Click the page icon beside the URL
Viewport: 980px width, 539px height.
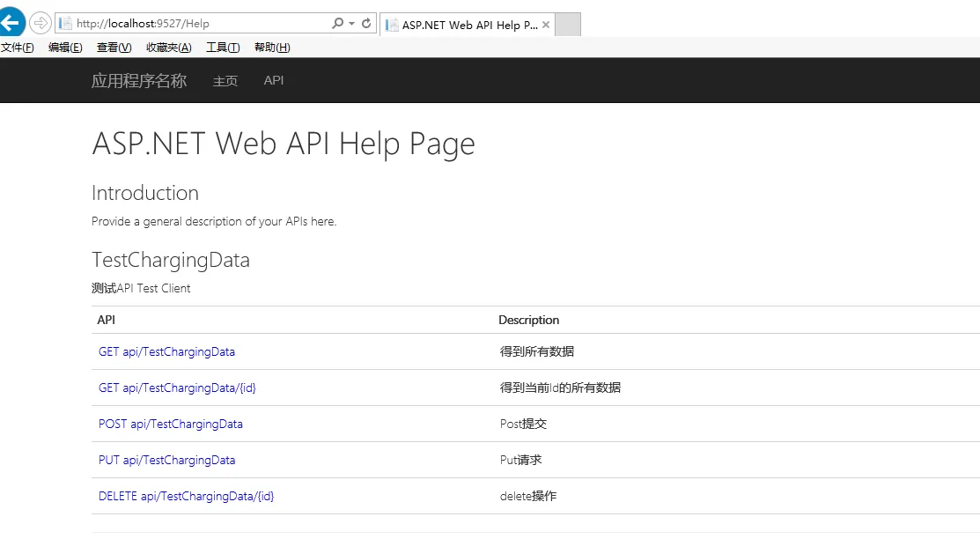pos(65,24)
